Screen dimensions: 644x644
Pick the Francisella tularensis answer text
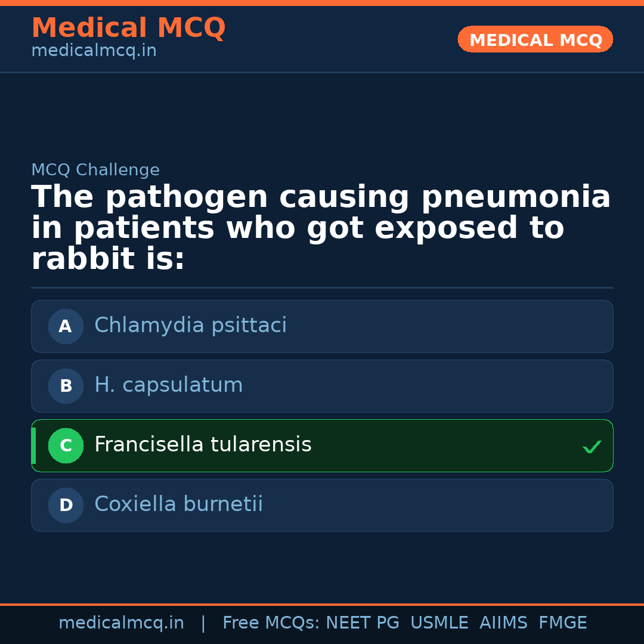(x=203, y=445)
